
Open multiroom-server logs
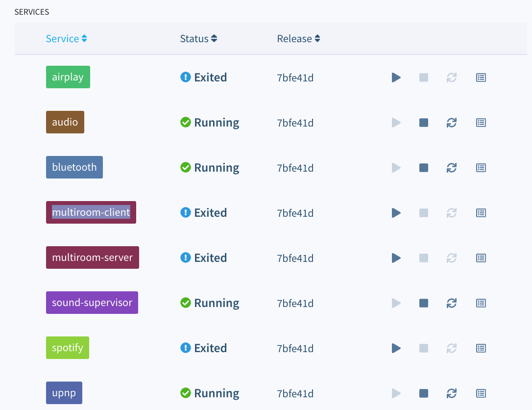click(481, 258)
